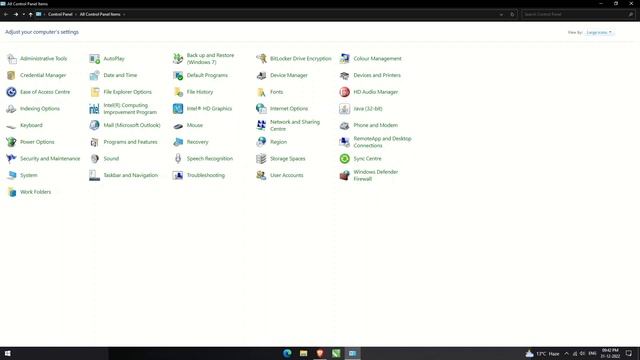Image resolution: width=640 pixels, height=360 pixels.
Task: Open the Region settings link
Action: pyautogui.click(x=278, y=142)
